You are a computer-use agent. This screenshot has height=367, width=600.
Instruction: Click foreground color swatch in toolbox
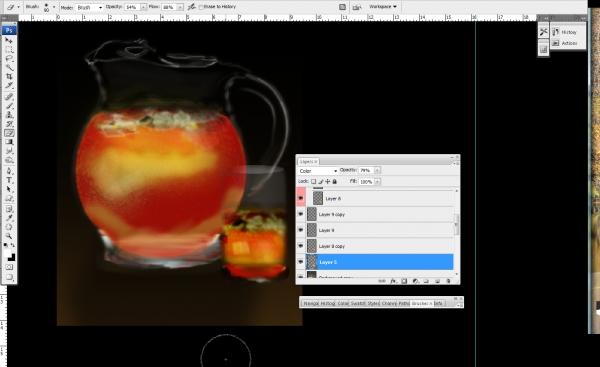(x=7, y=253)
